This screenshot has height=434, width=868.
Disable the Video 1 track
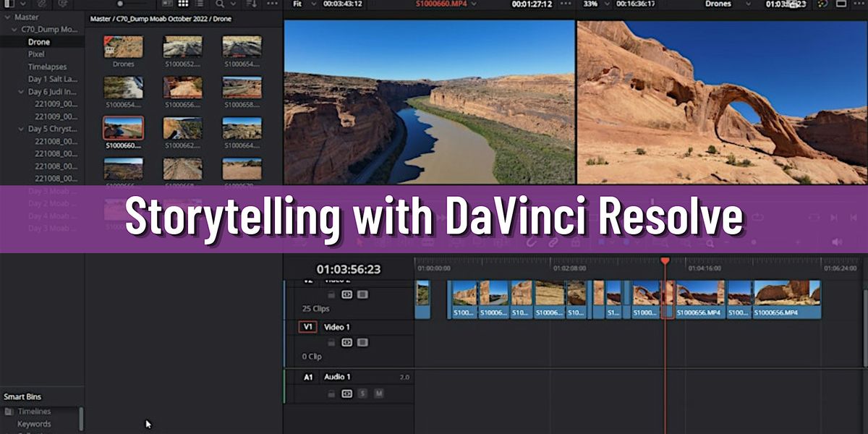coord(362,342)
